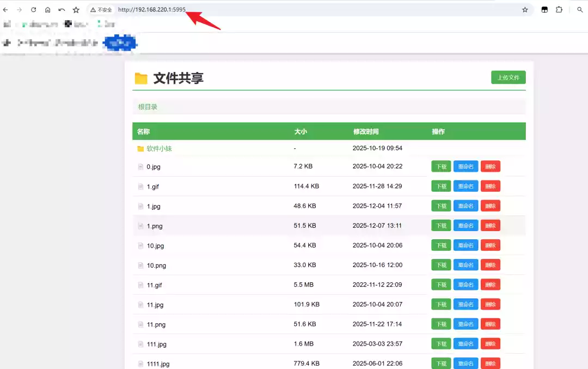This screenshot has height=369, width=588.
Task: Click the dotted grid icon near extensions
Action: (x=544, y=9)
